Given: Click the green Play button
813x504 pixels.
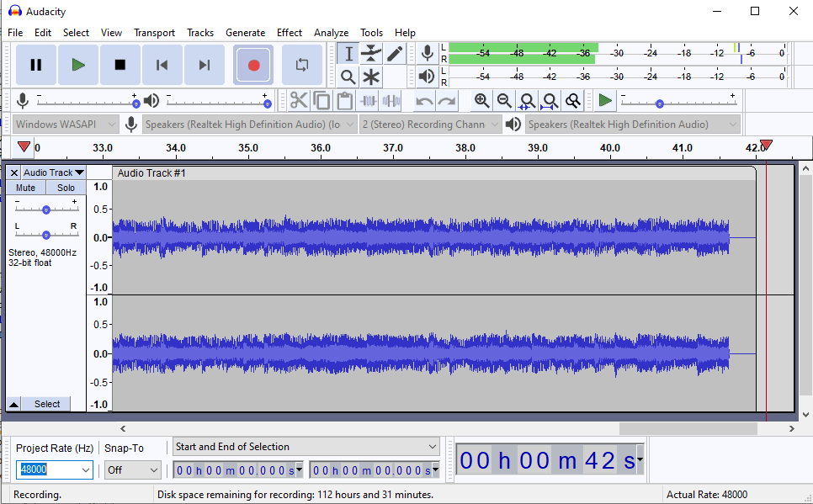Looking at the screenshot, I should [78, 65].
